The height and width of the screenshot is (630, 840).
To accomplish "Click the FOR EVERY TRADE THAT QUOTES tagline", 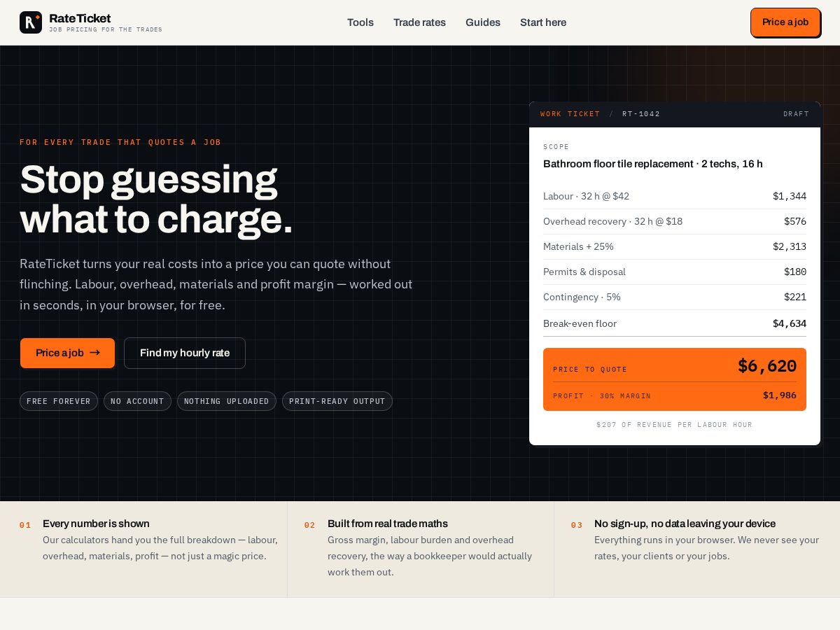I will [x=120, y=142].
